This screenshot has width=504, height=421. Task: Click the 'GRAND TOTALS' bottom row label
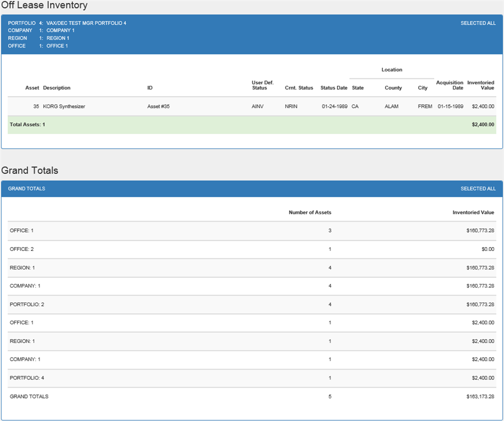tap(29, 396)
